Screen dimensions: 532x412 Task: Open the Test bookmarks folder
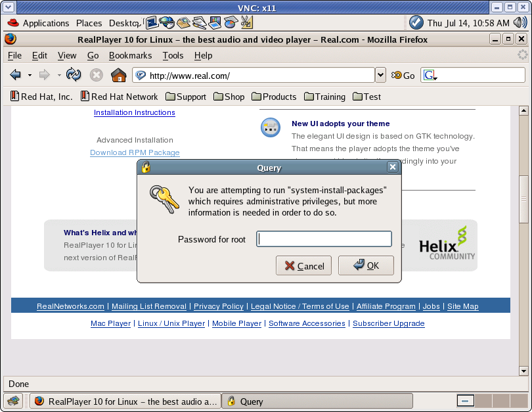coord(366,97)
